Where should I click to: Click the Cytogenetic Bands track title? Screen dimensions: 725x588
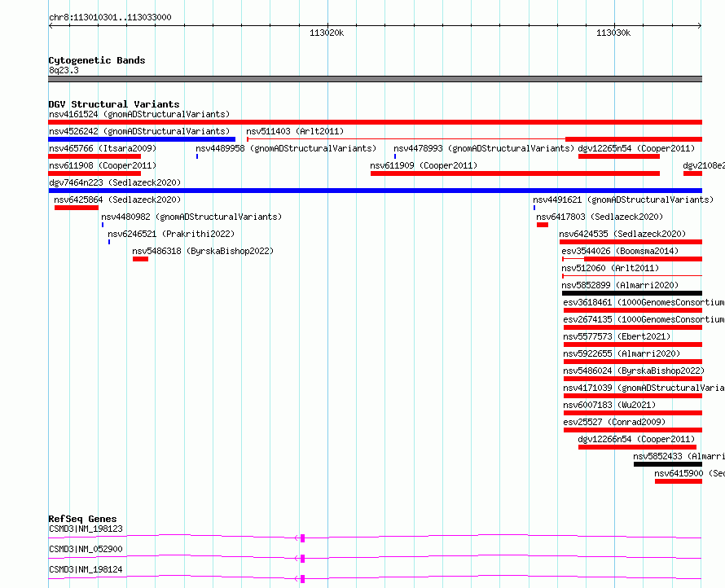[97, 60]
